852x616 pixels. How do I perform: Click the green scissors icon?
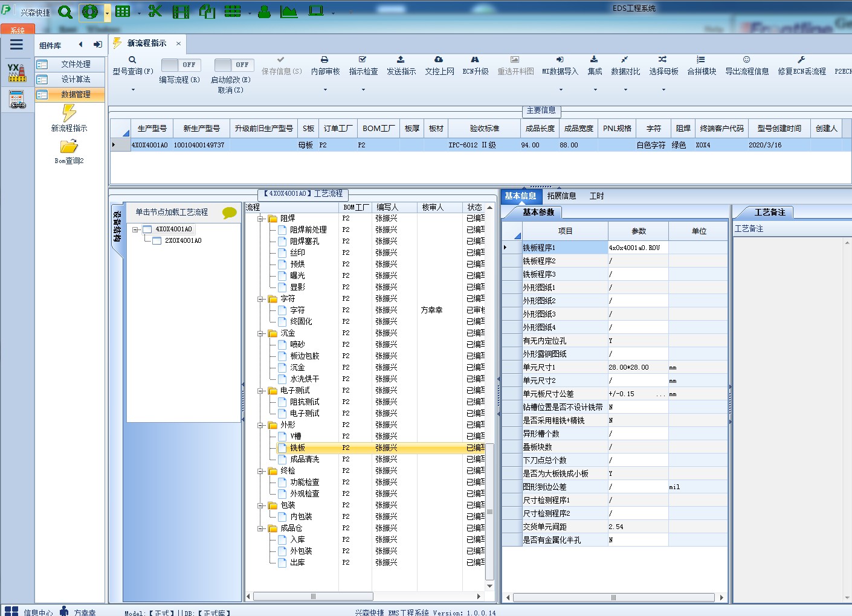(155, 11)
